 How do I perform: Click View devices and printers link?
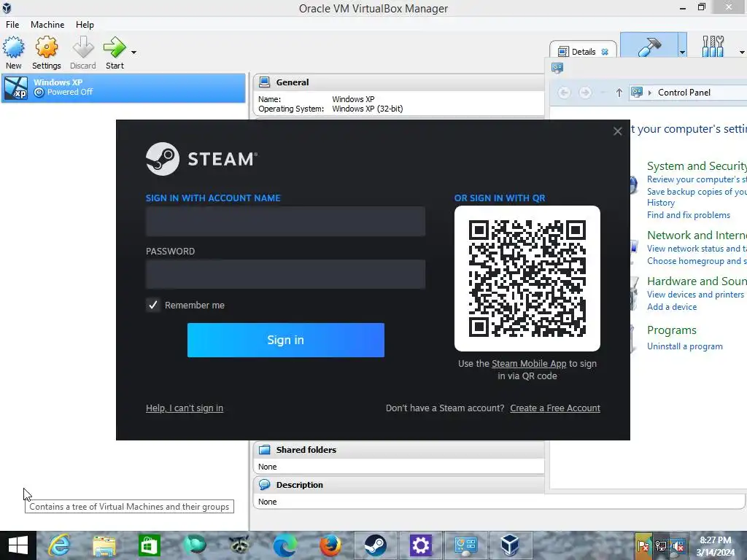(695, 295)
